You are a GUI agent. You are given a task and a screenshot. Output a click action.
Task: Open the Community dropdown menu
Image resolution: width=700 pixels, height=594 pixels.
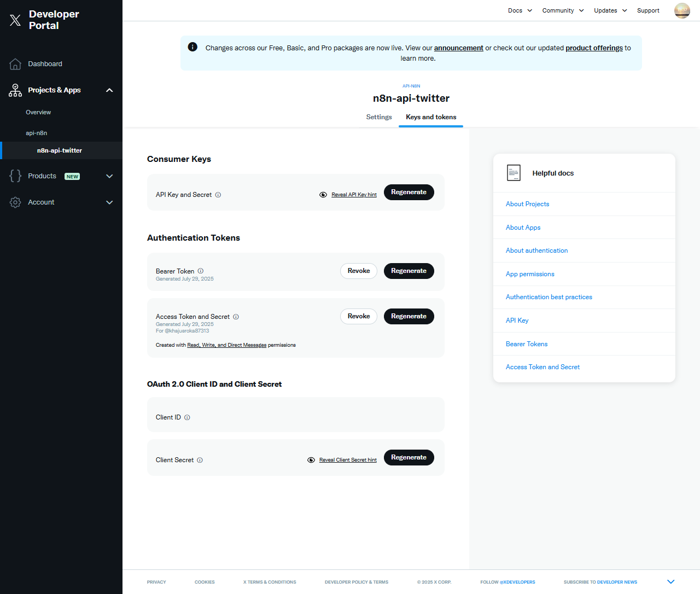pyautogui.click(x=563, y=10)
